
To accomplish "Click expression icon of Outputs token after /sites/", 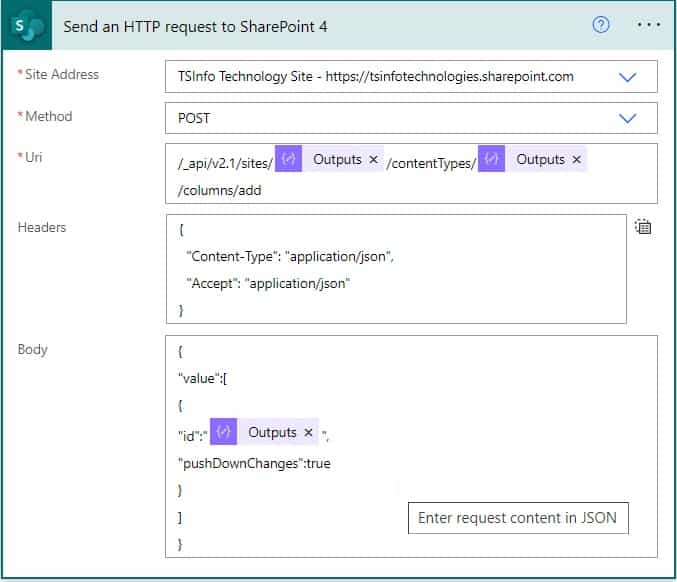I will 288,159.
